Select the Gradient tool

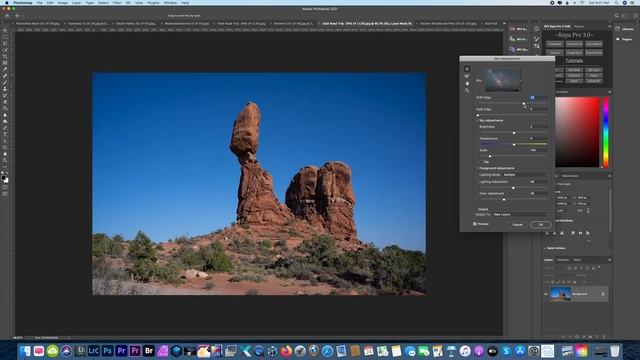(x=5, y=108)
